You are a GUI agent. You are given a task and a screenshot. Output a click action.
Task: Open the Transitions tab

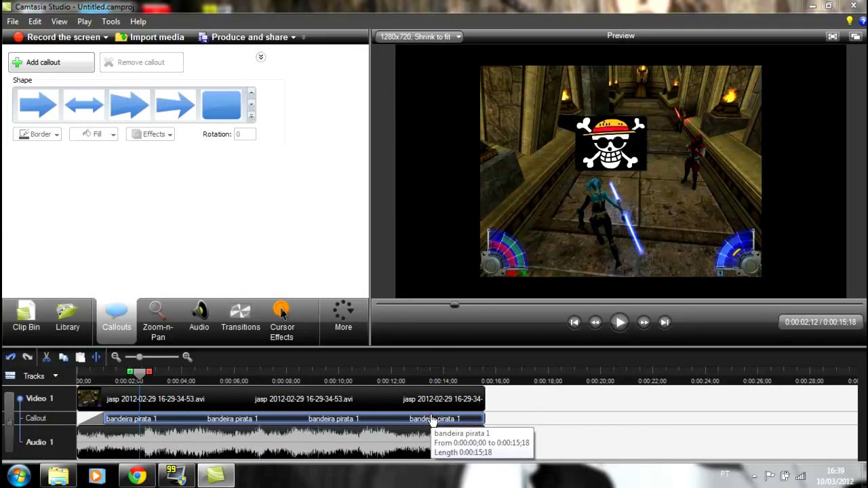(240, 317)
